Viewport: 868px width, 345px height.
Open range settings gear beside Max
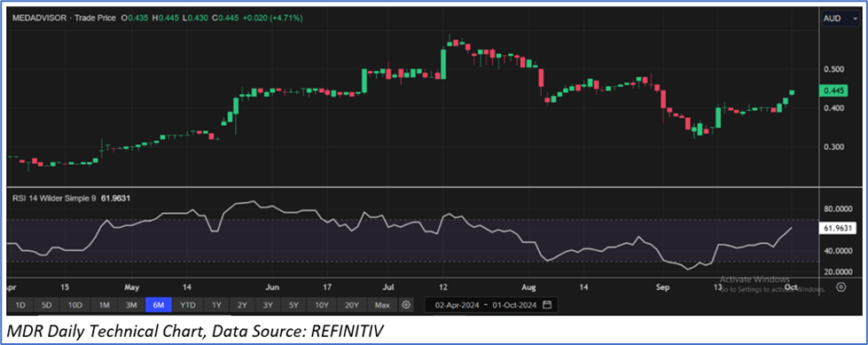point(407,304)
